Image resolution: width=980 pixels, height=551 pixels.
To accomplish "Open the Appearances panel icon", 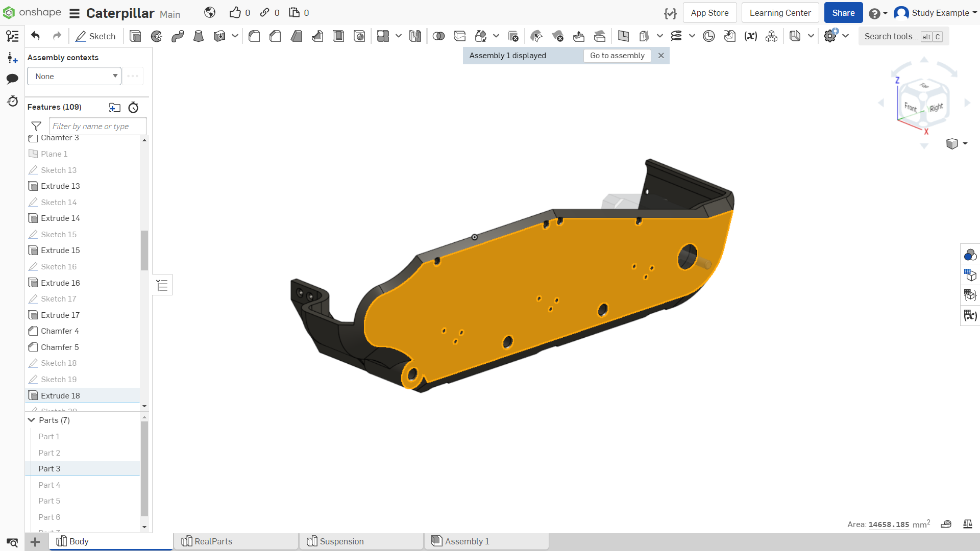I will (x=970, y=255).
